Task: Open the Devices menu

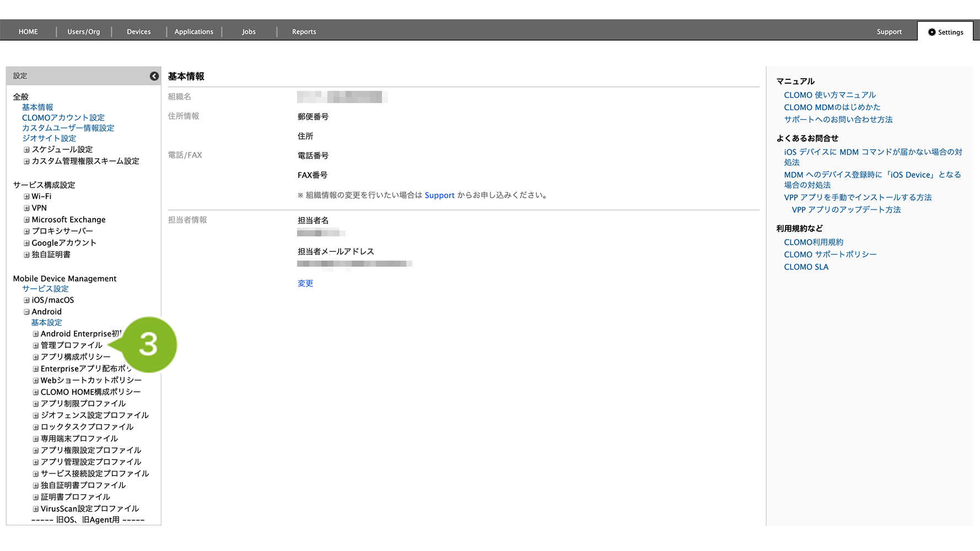Action: point(138,32)
